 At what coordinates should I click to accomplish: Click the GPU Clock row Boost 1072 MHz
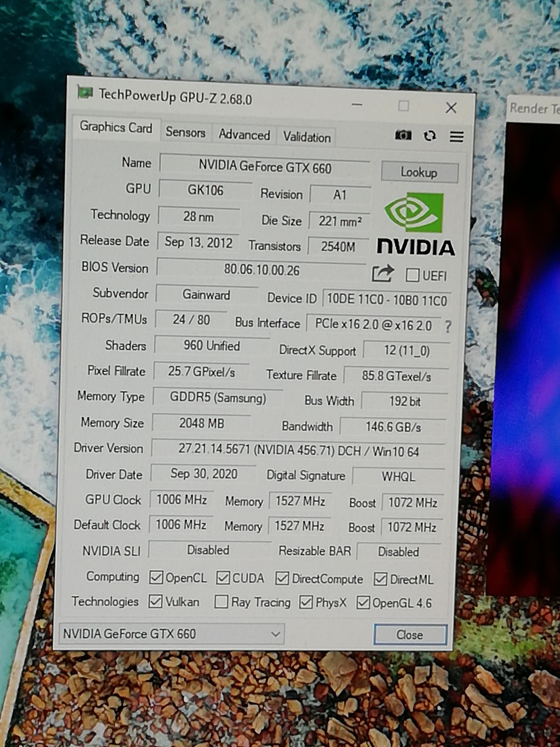[x=413, y=503]
